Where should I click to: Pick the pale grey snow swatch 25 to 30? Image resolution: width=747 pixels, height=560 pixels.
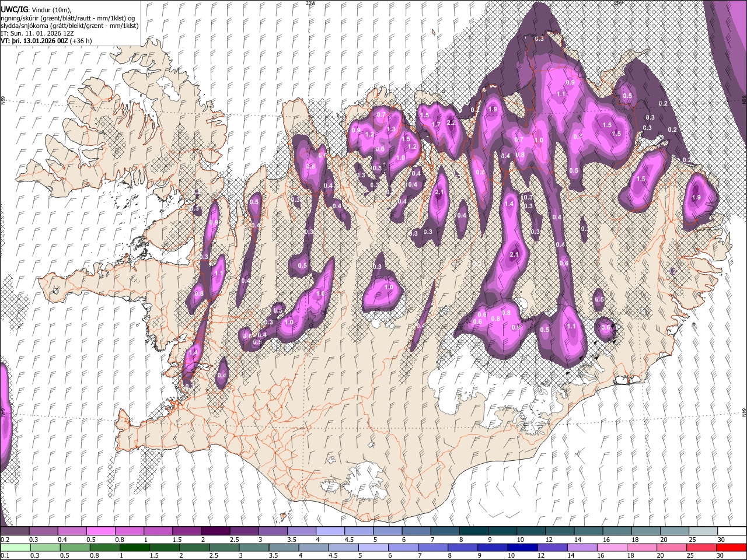pos(703,531)
